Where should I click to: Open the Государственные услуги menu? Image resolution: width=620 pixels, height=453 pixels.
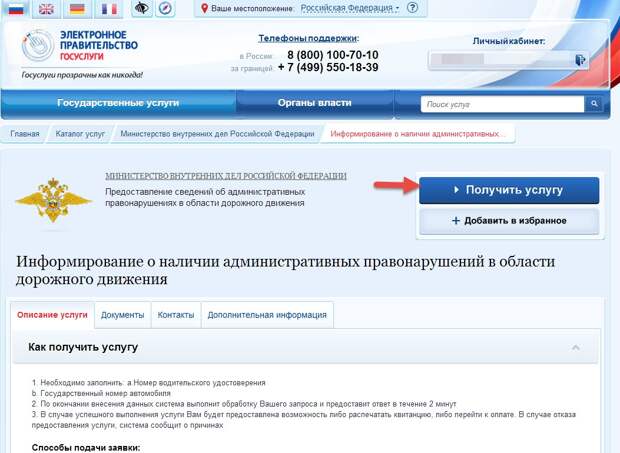tap(118, 103)
